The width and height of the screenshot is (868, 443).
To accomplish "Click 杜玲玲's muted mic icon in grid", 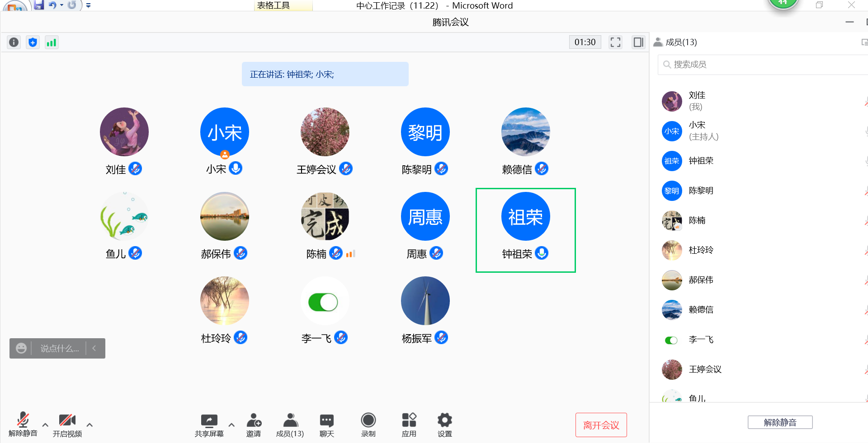I will (x=241, y=338).
